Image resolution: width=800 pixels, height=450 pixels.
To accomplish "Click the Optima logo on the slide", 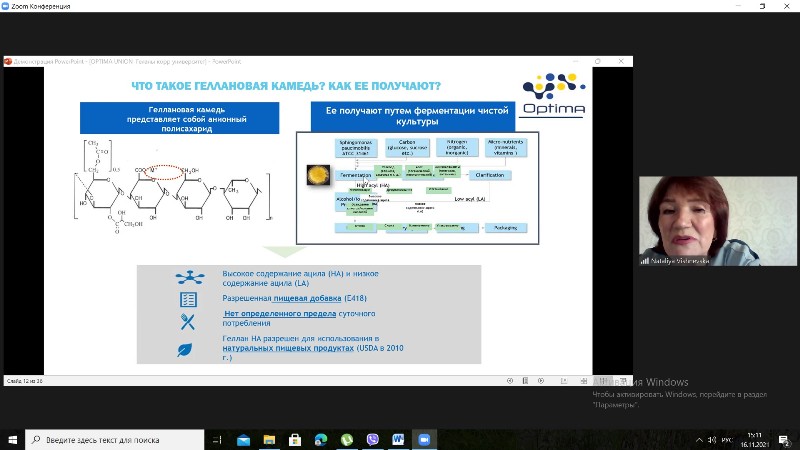I will (554, 95).
